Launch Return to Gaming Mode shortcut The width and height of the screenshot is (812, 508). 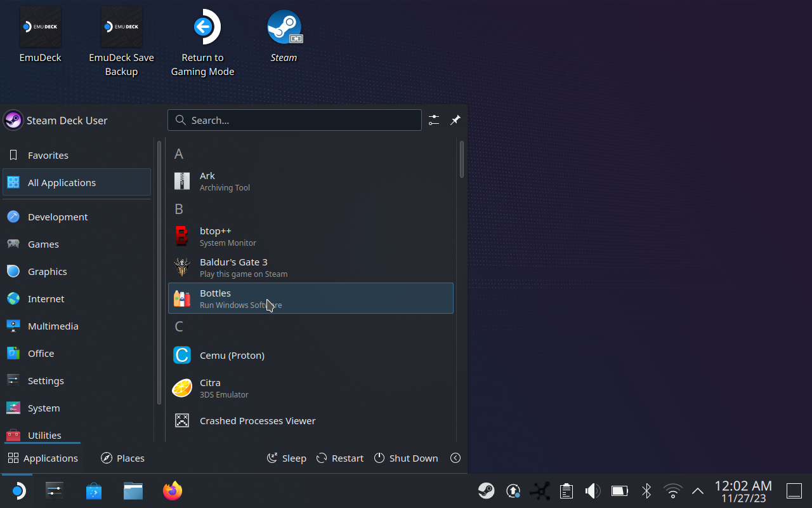tap(202, 42)
